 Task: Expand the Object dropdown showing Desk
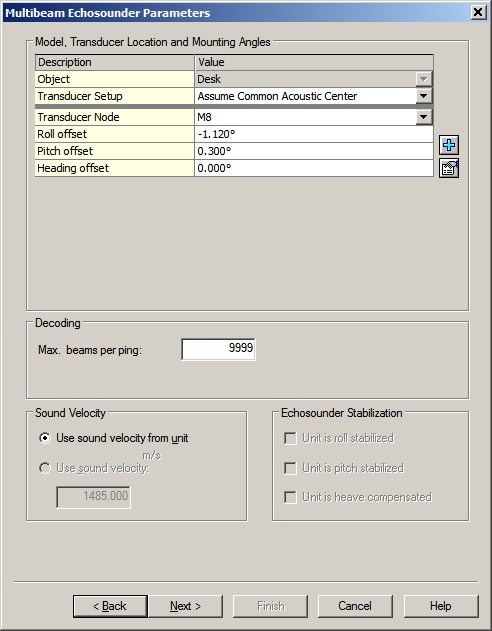pyautogui.click(x=424, y=79)
